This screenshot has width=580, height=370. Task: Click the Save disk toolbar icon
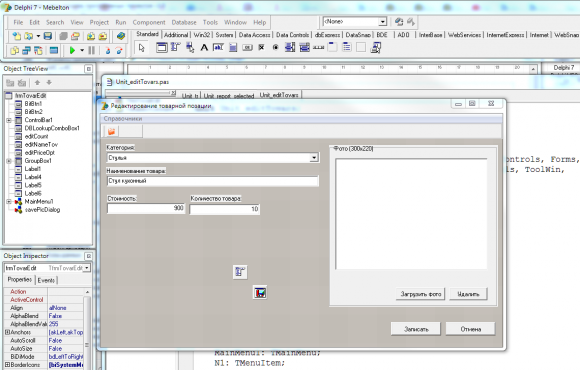[x=47, y=36]
